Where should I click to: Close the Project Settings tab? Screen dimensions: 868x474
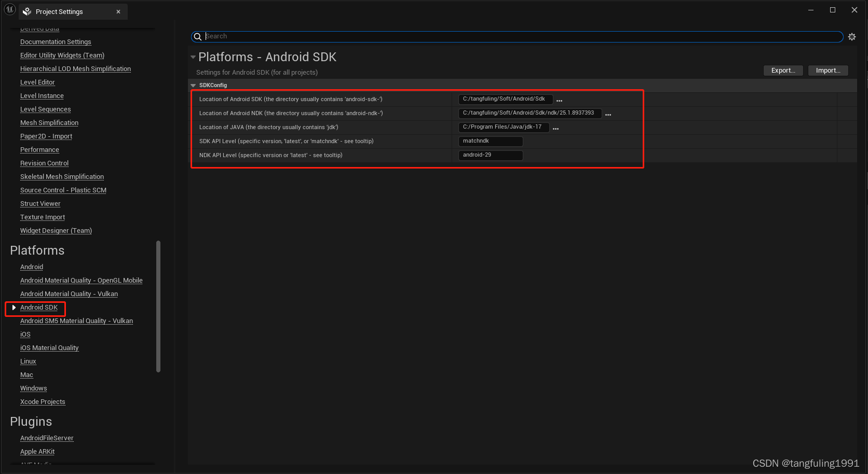(x=118, y=11)
